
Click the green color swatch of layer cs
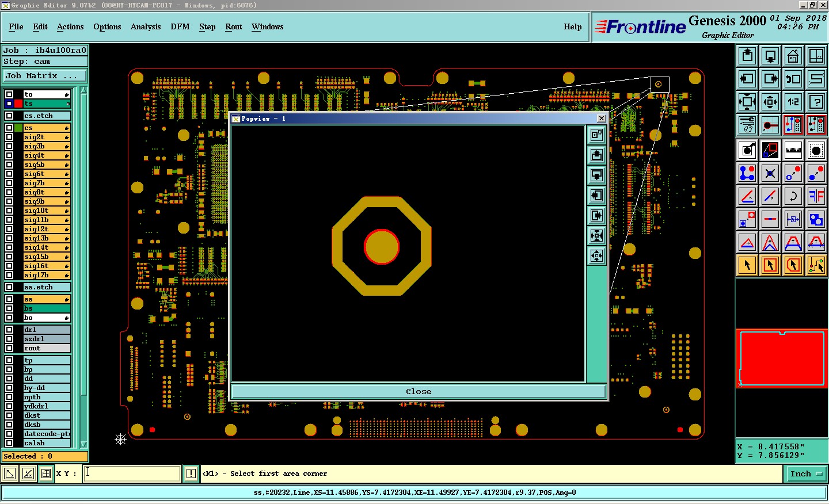tap(18, 128)
